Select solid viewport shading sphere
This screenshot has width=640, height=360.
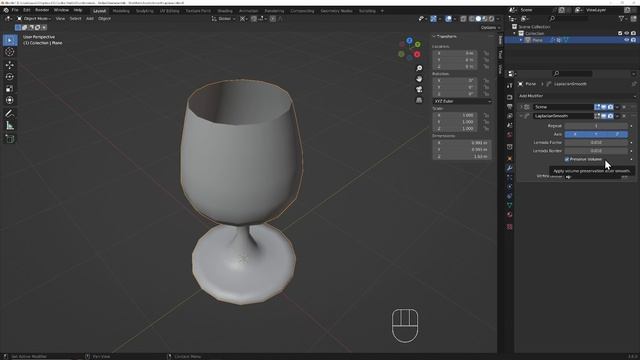click(478, 19)
